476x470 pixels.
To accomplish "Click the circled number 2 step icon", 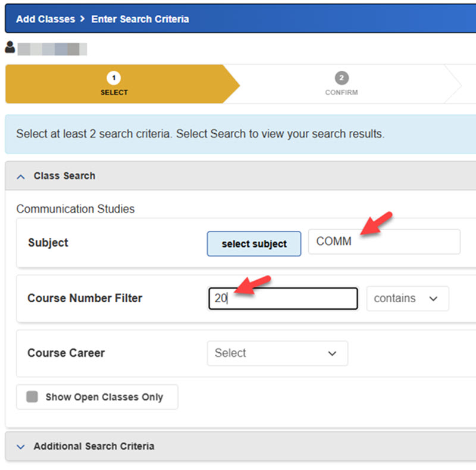I will pos(342,77).
